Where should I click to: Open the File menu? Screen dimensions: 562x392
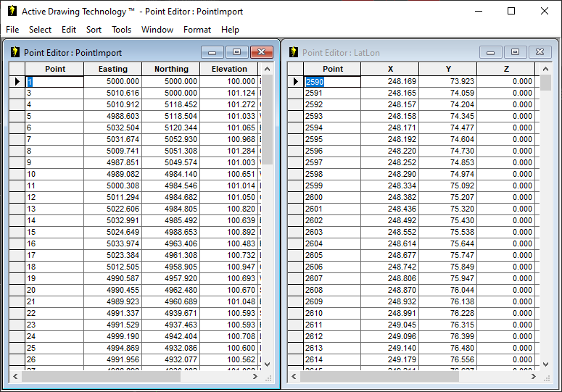point(12,30)
